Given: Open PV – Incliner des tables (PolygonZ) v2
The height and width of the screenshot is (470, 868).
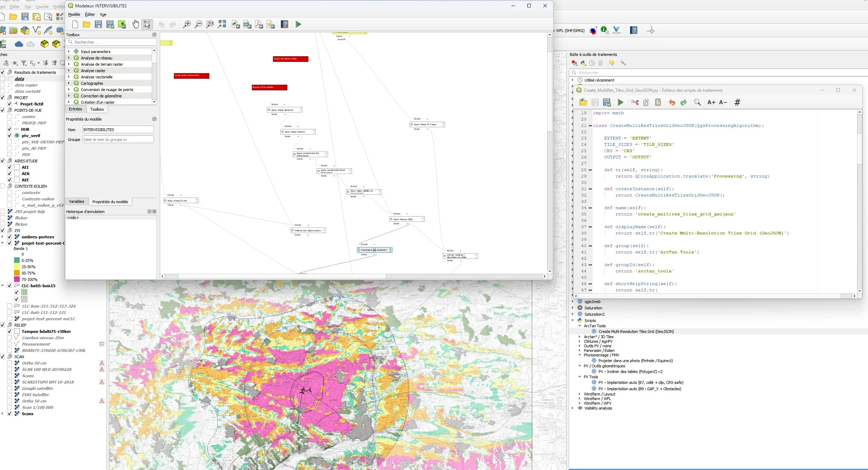Looking at the screenshot, I should [x=631, y=372].
